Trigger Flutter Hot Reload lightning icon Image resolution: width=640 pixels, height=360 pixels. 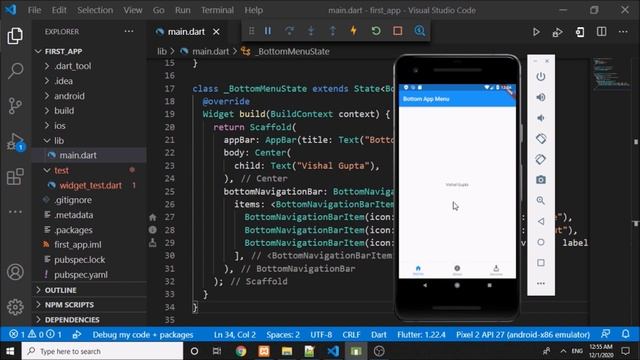click(354, 31)
